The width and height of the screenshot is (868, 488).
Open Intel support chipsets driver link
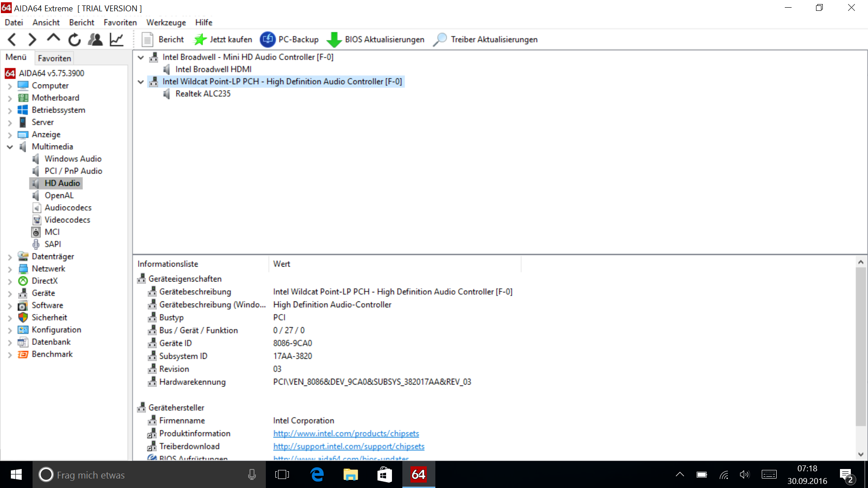(x=349, y=446)
